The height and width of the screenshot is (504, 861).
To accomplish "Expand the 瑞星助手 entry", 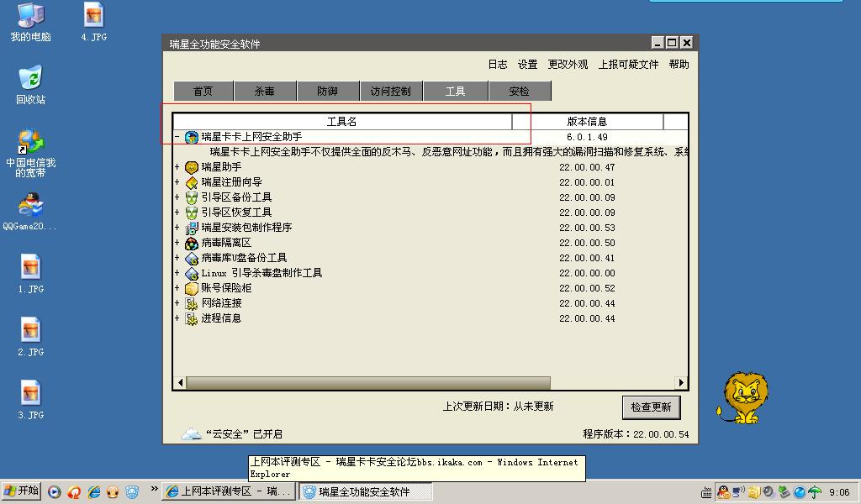I will pos(177,166).
